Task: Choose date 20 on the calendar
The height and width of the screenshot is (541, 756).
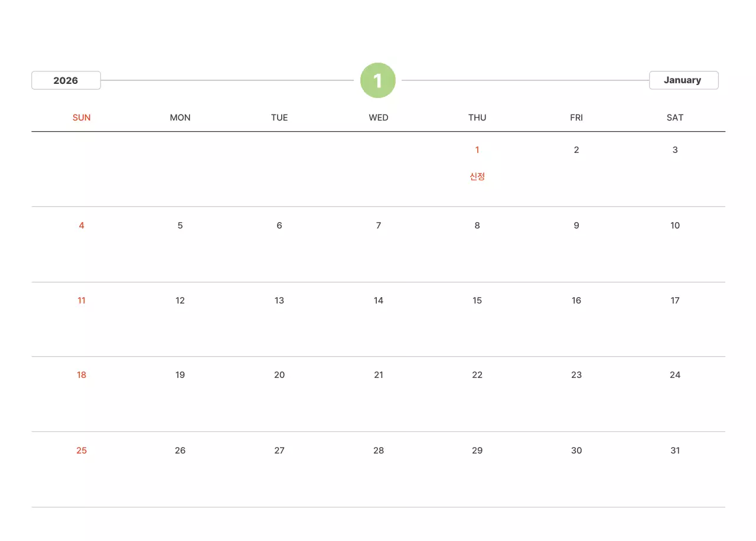Action: (x=279, y=375)
